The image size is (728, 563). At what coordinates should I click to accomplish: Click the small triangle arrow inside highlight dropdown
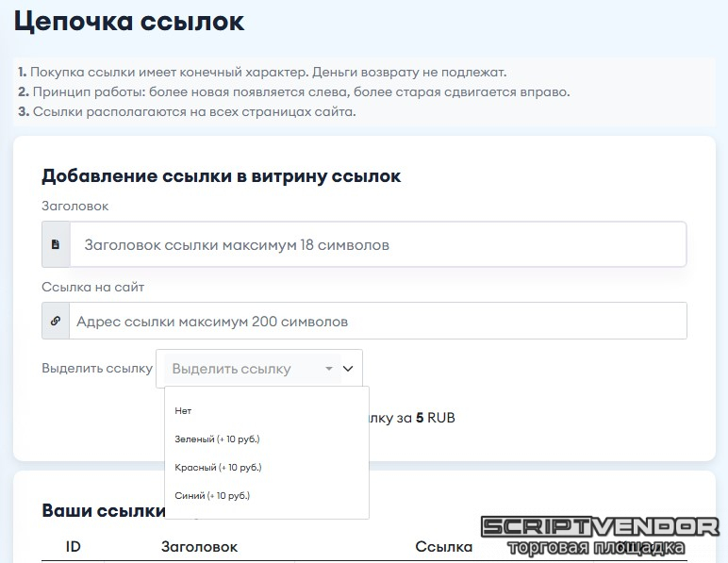[x=328, y=370]
